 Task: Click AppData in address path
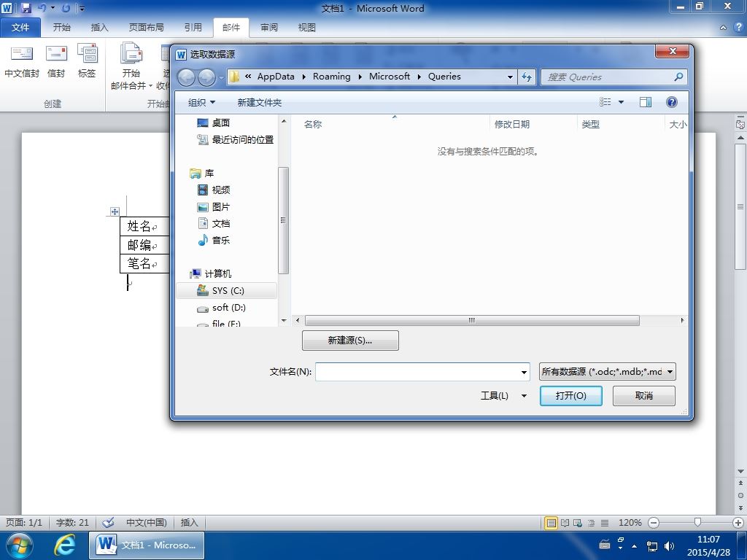click(x=276, y=76)
